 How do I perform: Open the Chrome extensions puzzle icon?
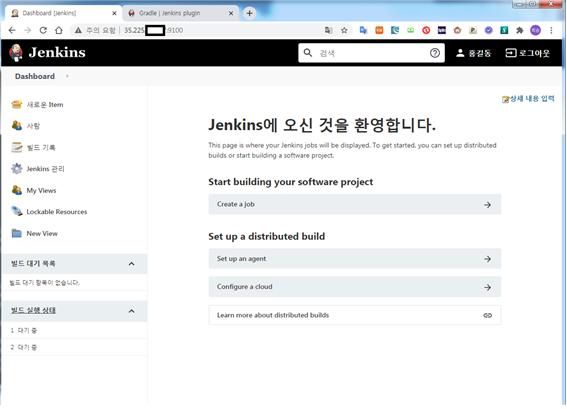point(520,30)
